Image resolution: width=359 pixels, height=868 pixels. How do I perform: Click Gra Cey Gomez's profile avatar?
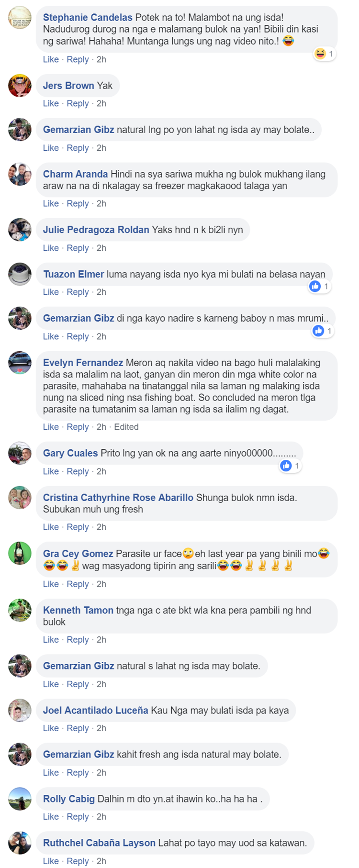click(x=20, y=554)
